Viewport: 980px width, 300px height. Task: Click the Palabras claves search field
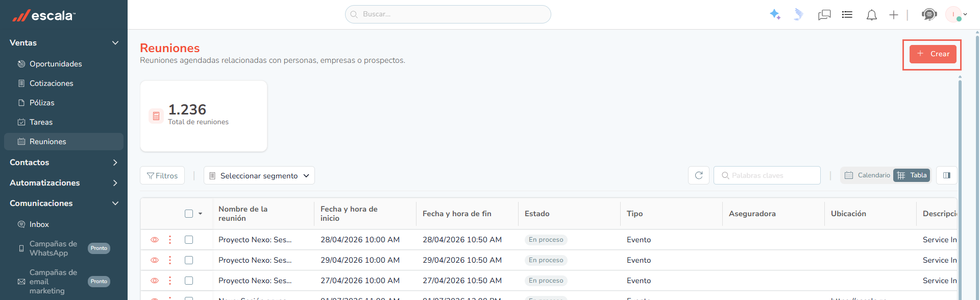point(767,175)
